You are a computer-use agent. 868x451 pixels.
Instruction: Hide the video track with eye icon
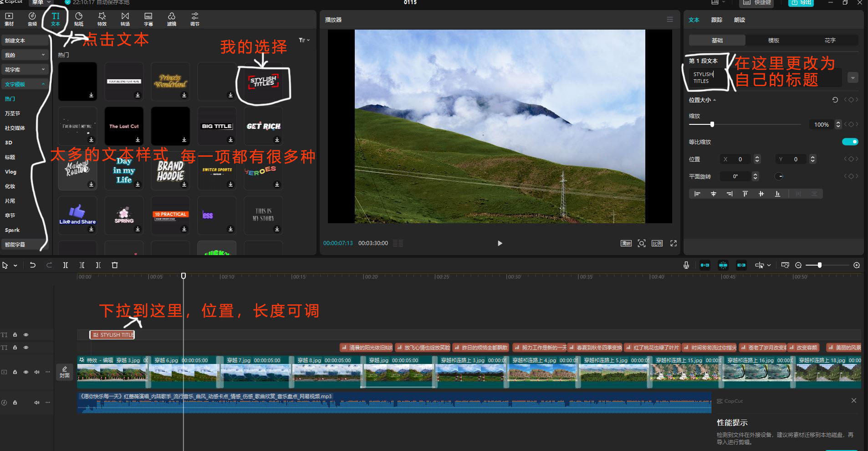[x=26, y=372]
